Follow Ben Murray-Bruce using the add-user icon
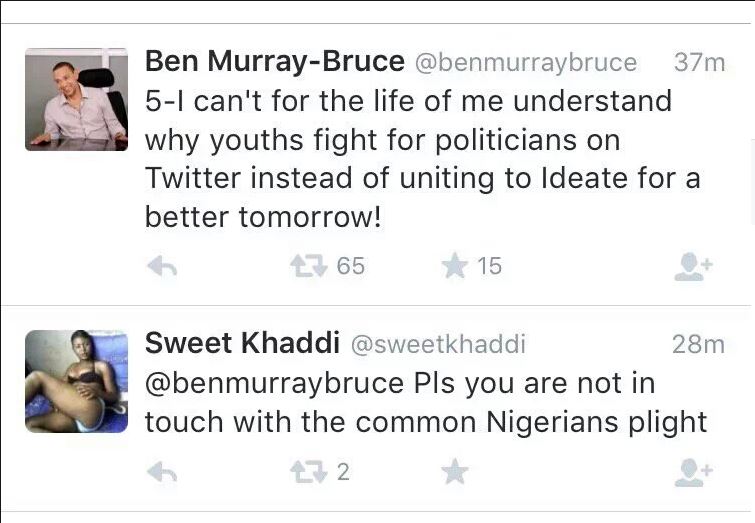The width and height of the screenshot is (755, 523). click(x=693, y=266)
